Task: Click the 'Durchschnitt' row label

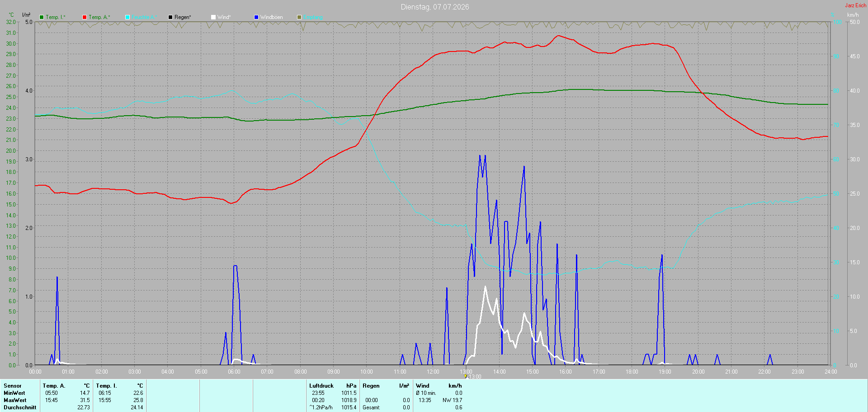Action: tap(20, 407)
